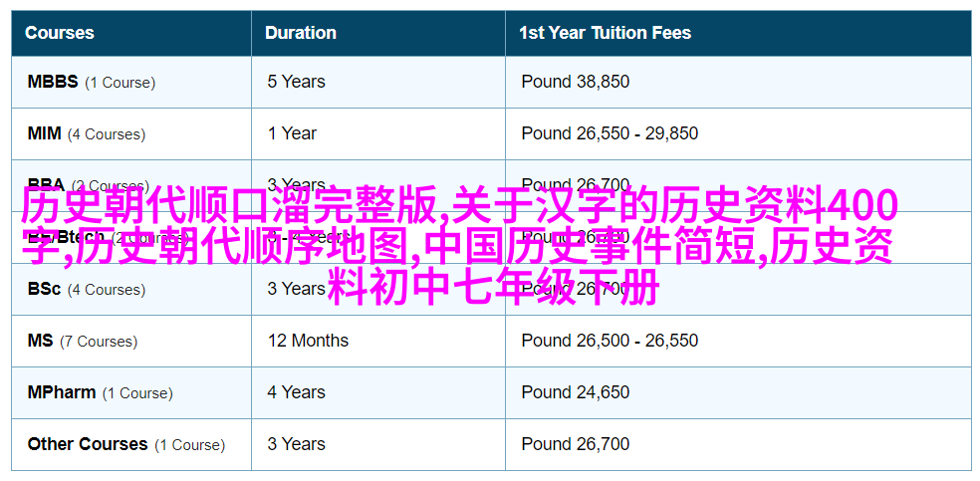980x481 pixels.
Task: Click the Duration column header
Action: pyautogui.click(x=301, y=32)
